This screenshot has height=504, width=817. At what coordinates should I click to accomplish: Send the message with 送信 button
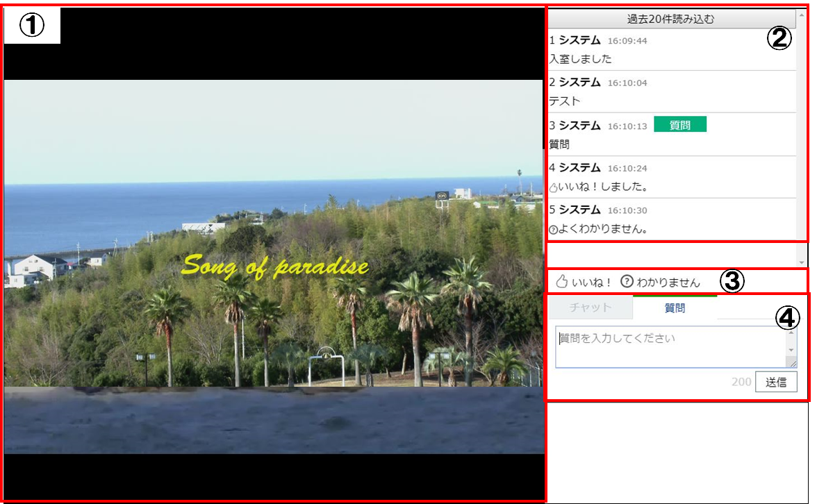[x=776, y=382]
